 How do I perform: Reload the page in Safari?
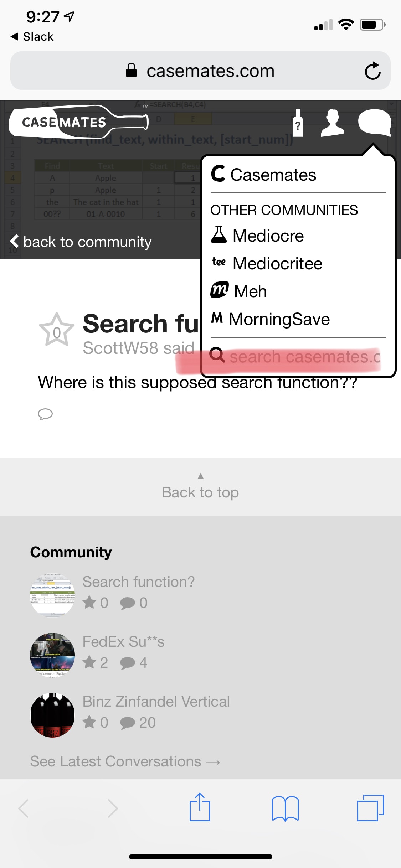click(x=372, y=71)
